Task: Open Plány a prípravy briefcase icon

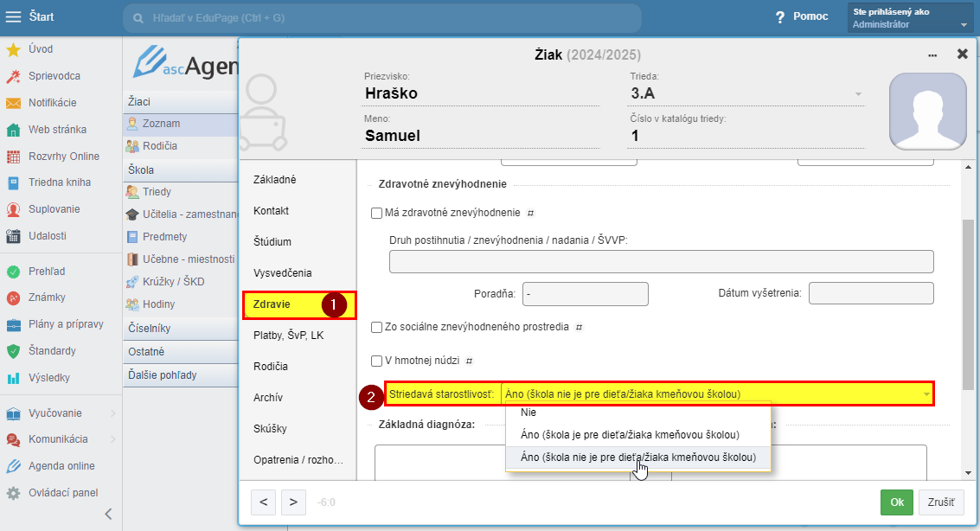Action: 13,325
